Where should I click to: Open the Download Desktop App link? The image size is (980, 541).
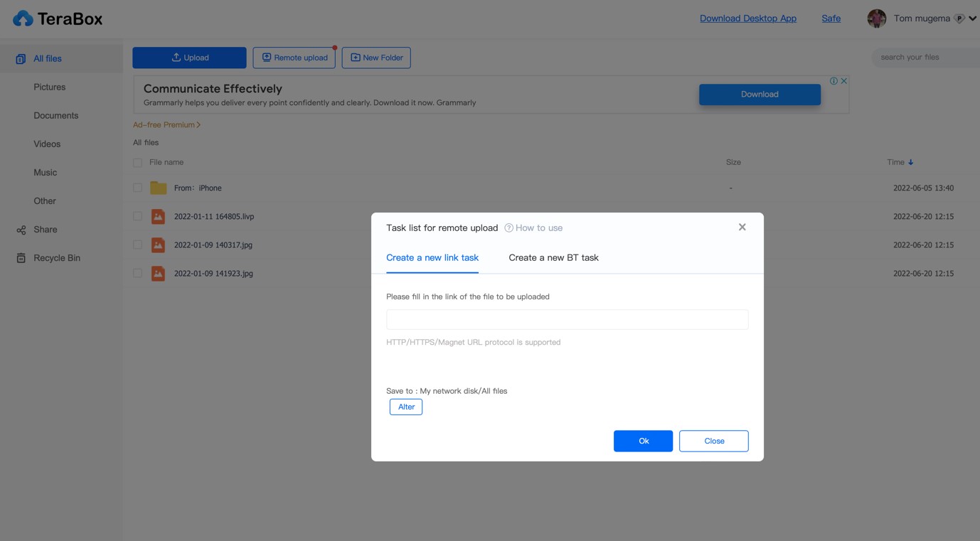coord(748,18)
